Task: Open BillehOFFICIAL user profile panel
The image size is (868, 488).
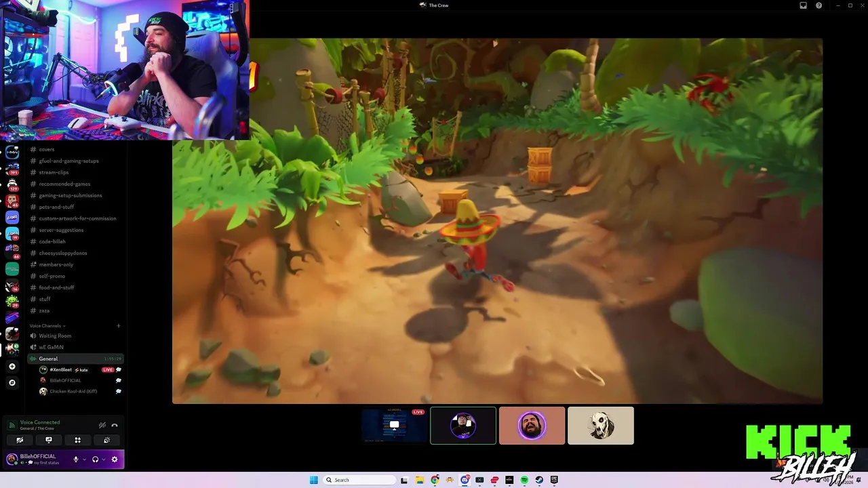Action: pos(37,459)
